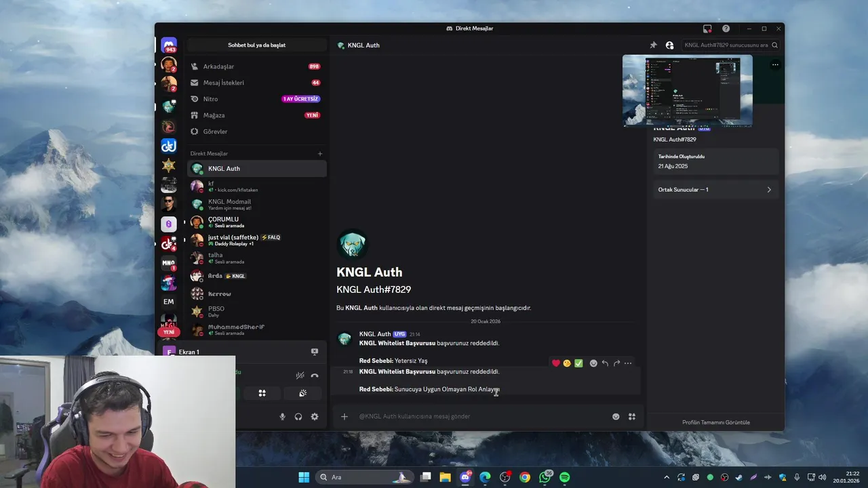Click the plus attachment button in message bar
The image size is (868, 488).
click(344, 416)
